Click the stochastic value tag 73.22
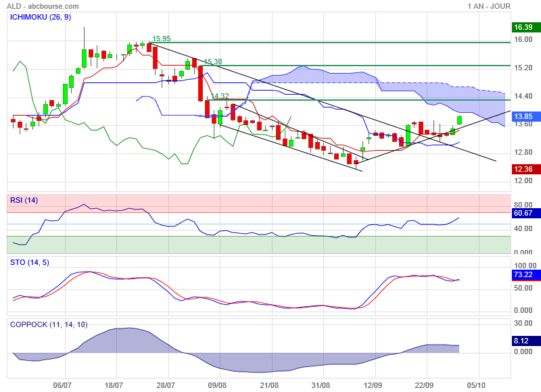This screenshot has height=392, width=541. 526,275
